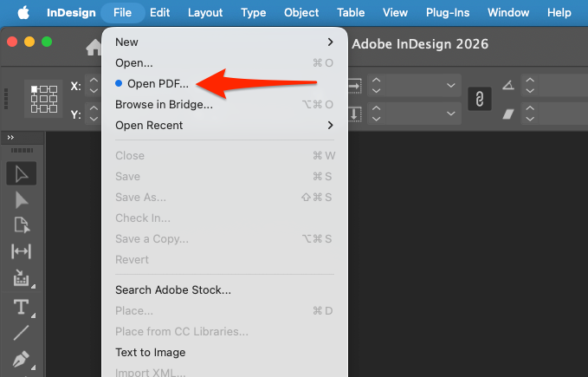Expand the tools panel double arrows
This screenshot has height=377, width=588.
10,138
